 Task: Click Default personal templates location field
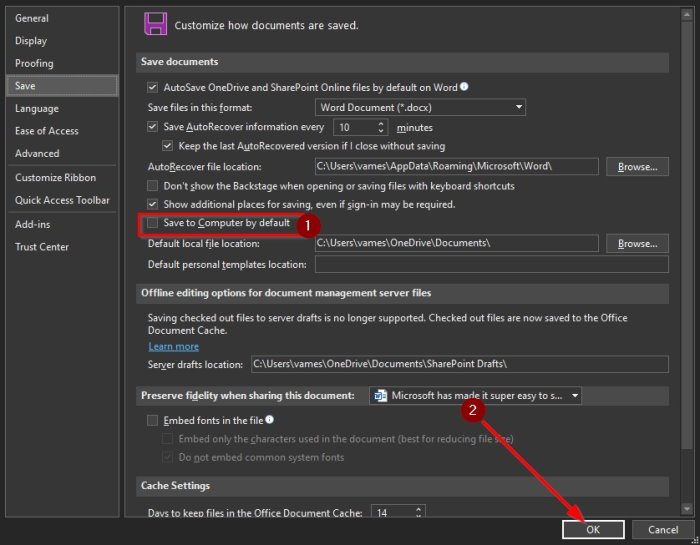coord(492,264)
